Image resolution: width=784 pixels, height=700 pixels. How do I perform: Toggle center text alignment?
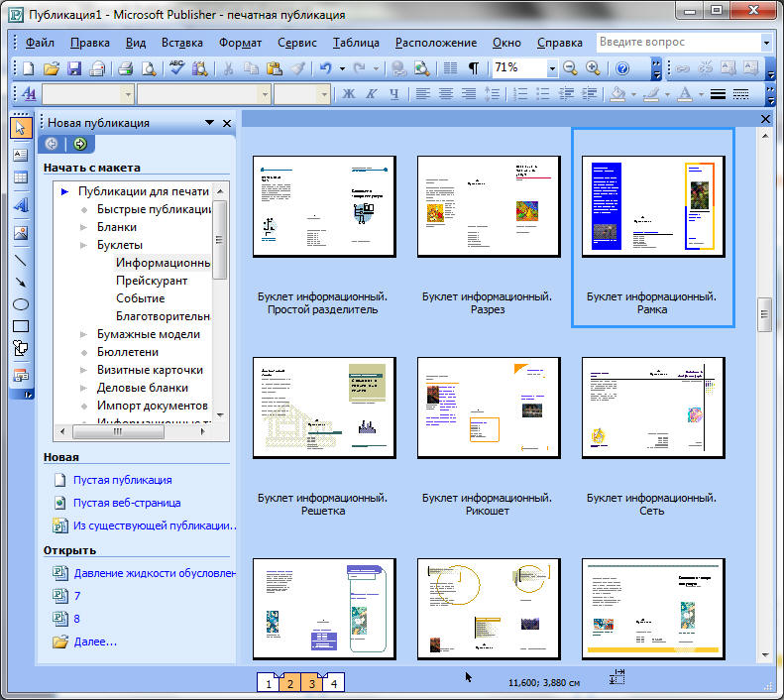pos(445,93)
